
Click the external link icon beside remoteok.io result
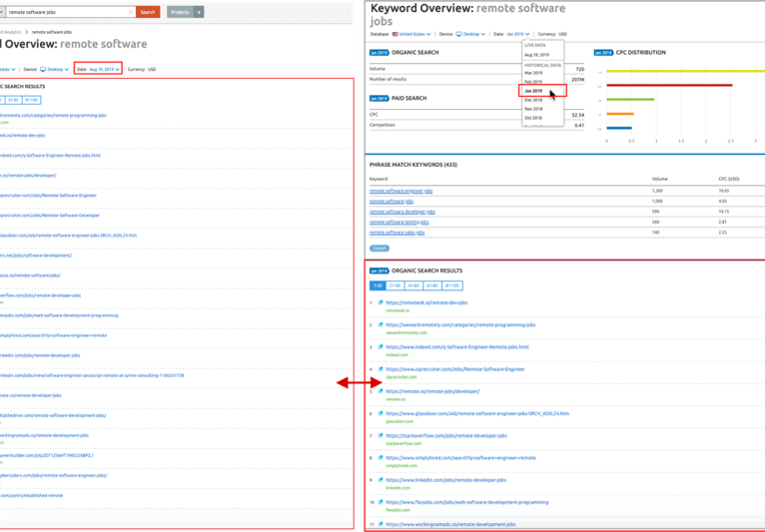pos(381,302)
